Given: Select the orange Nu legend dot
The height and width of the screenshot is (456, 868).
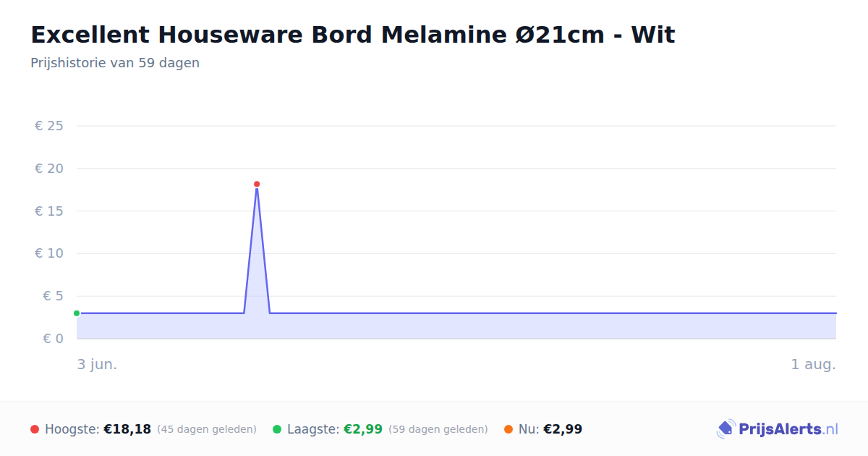Looking at the screenshot, I should point(509,429).
